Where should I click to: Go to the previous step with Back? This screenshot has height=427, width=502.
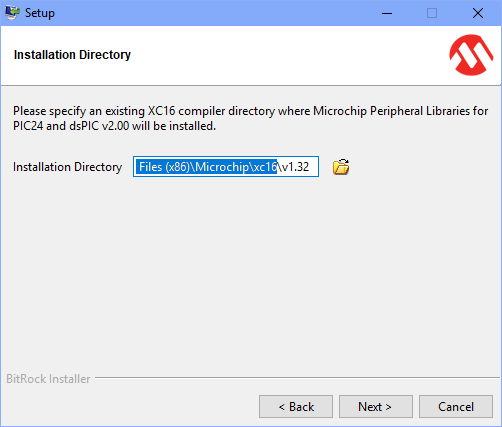click(x=296, y=407)
